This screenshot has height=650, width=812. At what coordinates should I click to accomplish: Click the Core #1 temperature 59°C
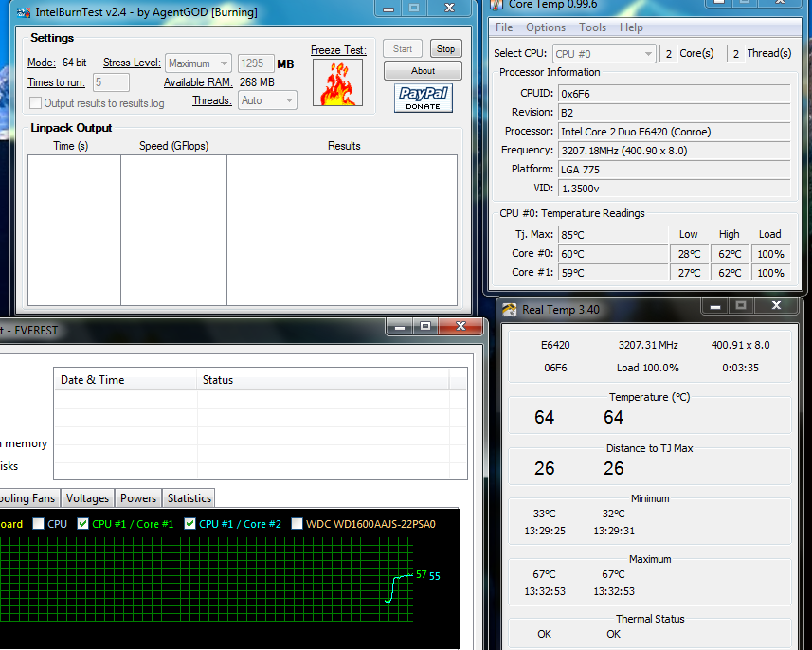(x=613, y=273)
